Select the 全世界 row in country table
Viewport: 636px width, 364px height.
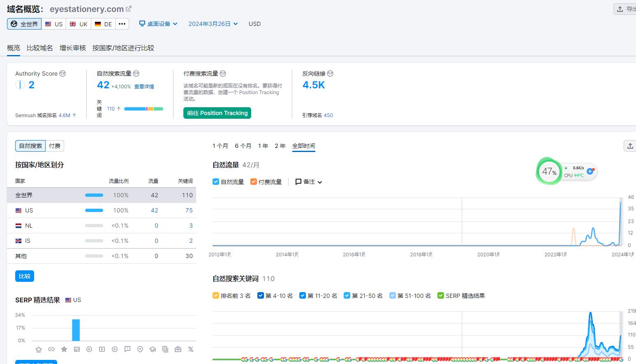[102, 195]
